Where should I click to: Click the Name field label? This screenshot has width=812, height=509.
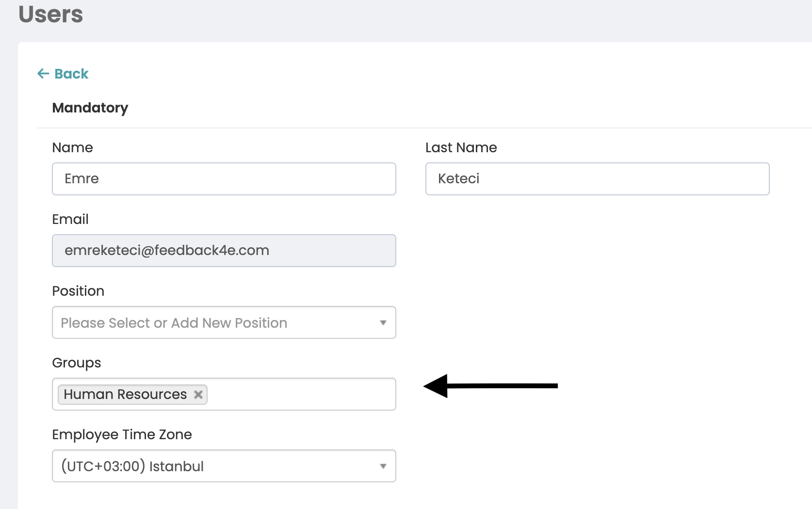72,147
